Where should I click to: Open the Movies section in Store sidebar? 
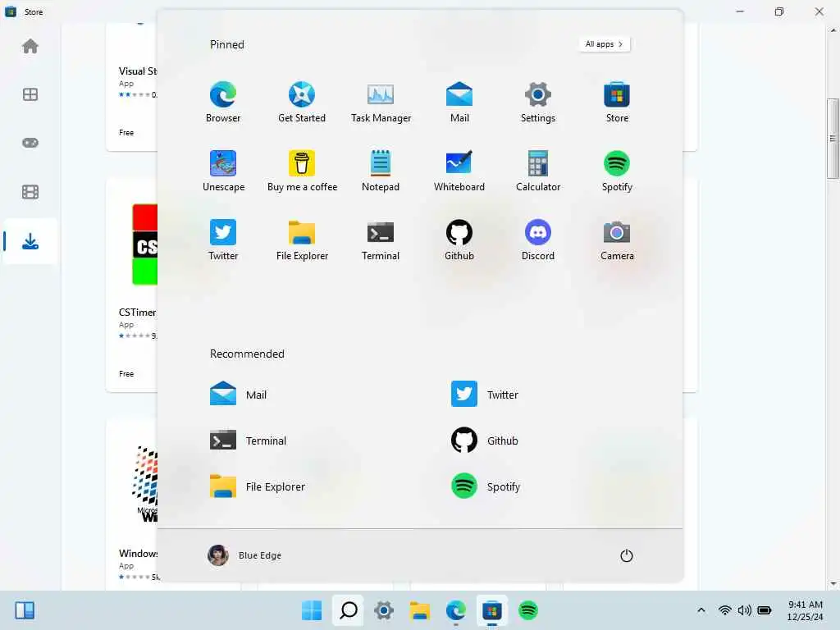tap(30, 192)
